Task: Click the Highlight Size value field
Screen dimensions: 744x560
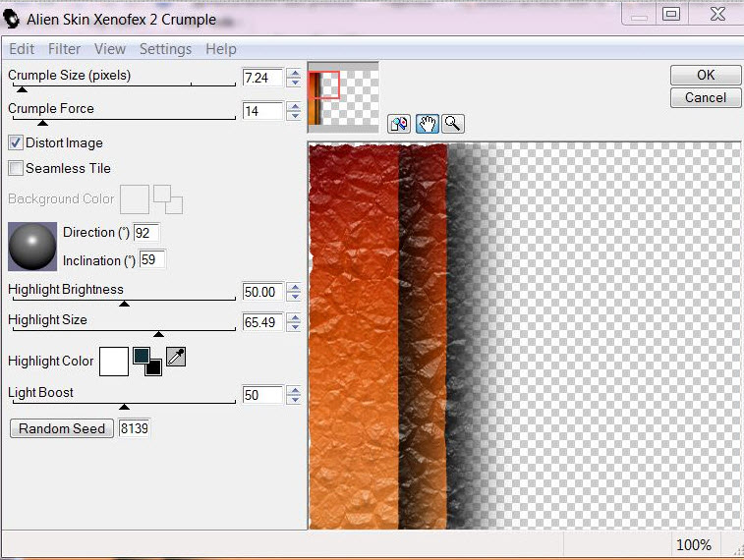Action: tap(262, 322)
